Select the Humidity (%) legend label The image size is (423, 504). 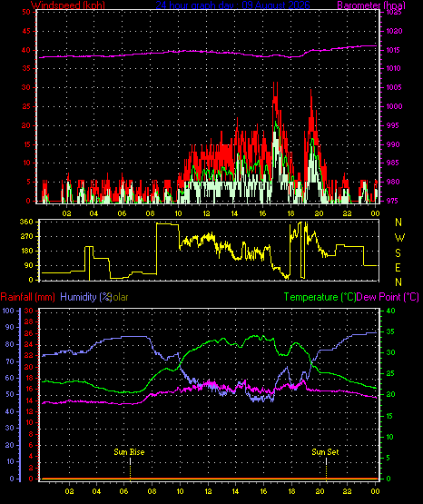click(85, 297)
